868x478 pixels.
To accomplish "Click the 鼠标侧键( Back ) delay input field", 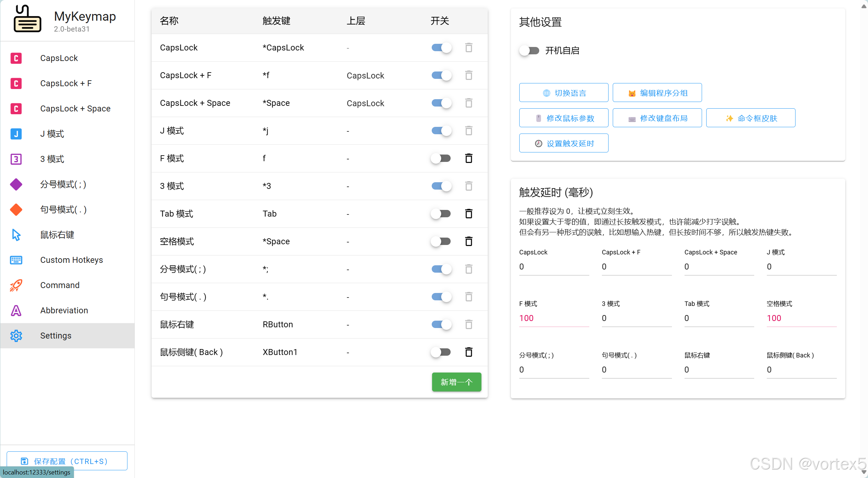I will 801,370.
